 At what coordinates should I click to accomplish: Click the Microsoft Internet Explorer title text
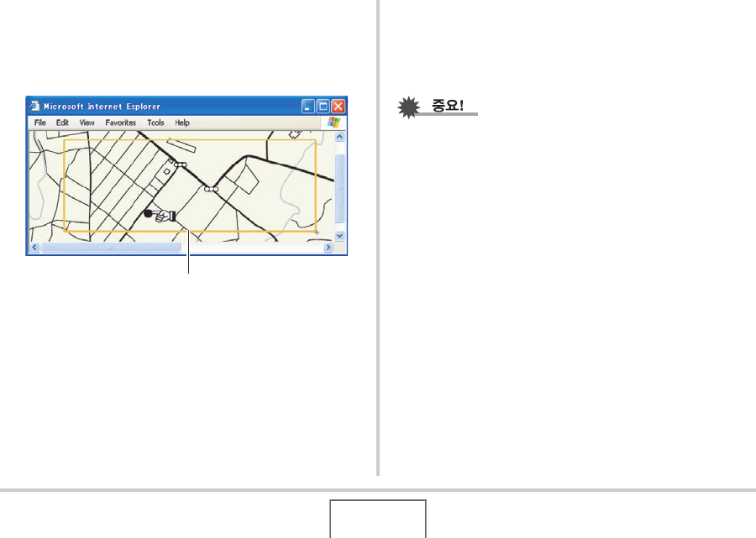click(102, 107)
